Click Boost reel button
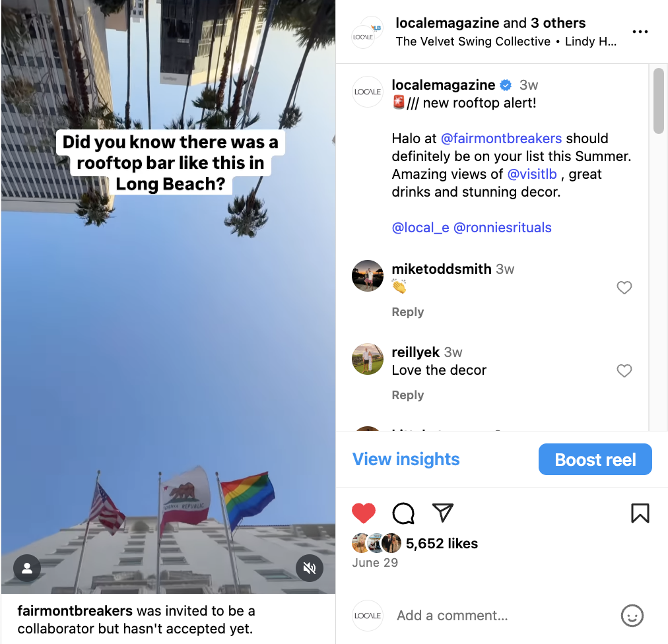The width and height of the screenshot is (668, 644). [595, 459]
